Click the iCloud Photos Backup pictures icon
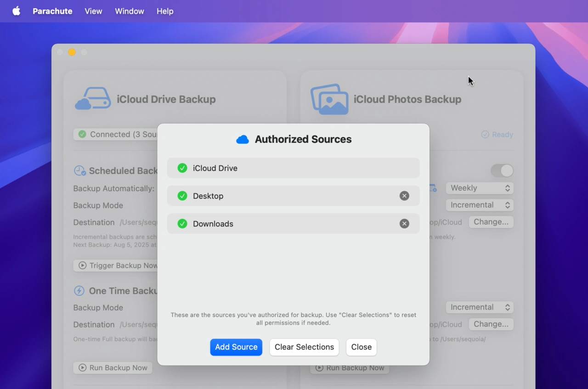This screenshot has width=588, height=389. point(329,99)
